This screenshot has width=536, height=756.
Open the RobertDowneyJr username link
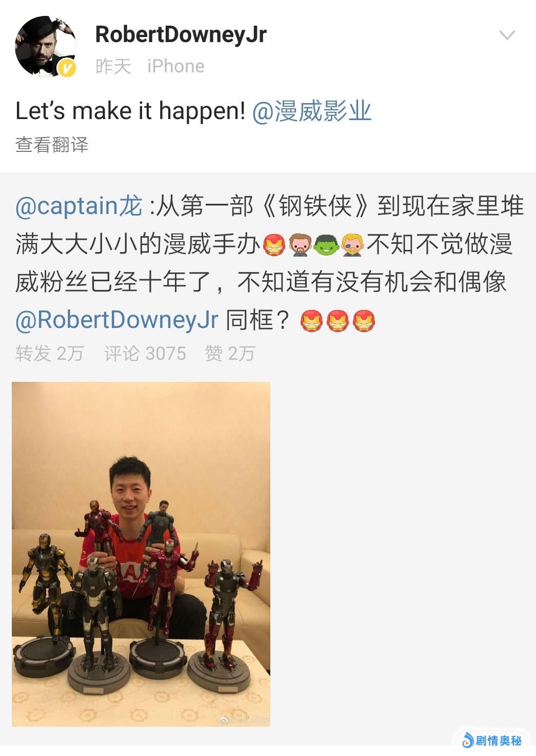click(x=181, y=35)
